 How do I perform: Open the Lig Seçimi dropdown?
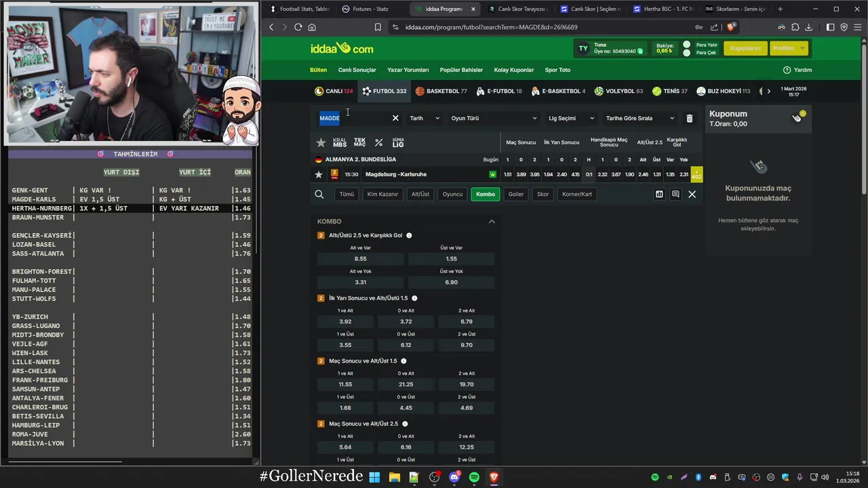pos(571,118)
